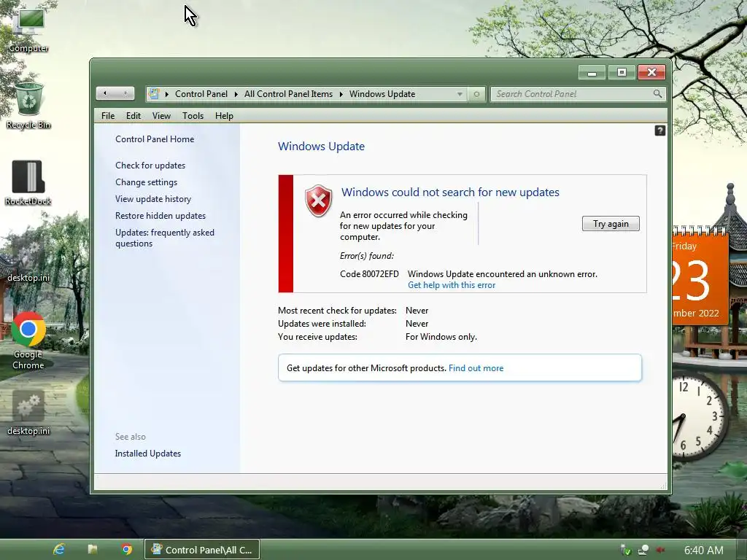Image resolution: width=747 pixels, height=560 pixels.
Task: Go back with the back arrow
Action: point(105,93)
